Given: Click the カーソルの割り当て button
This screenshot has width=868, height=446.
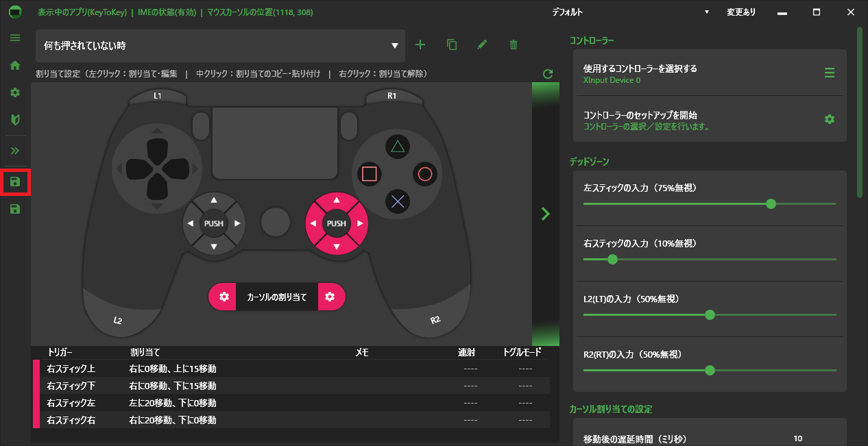Looking at the screenshot, I should (x=276, y=297).
